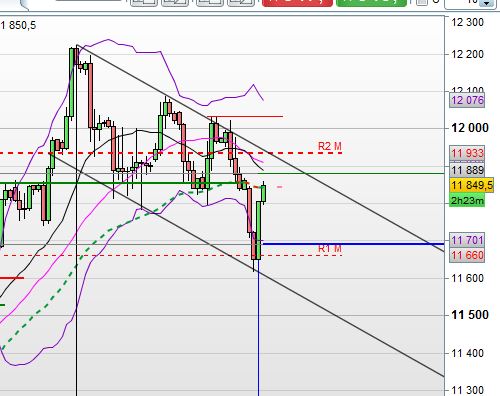Click the latest green candle

[x=263, y=193]
